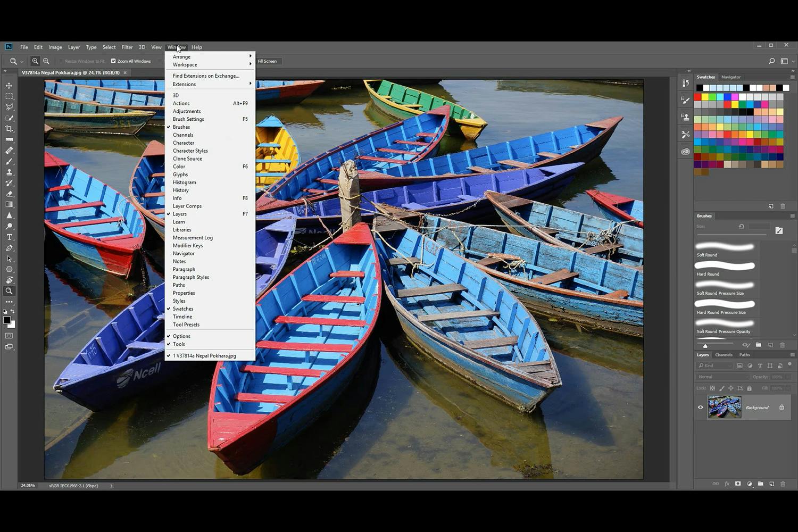This screenshot has width=798, height=532.
Task: Select the Pen tool
Action: (x=9, y=248)
